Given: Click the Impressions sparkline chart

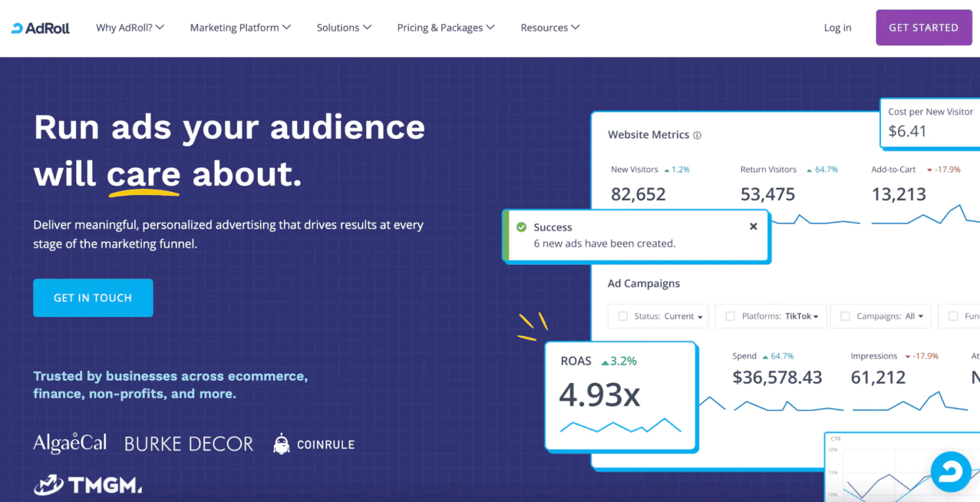Looking at the screenshot, I should (910, 402).
